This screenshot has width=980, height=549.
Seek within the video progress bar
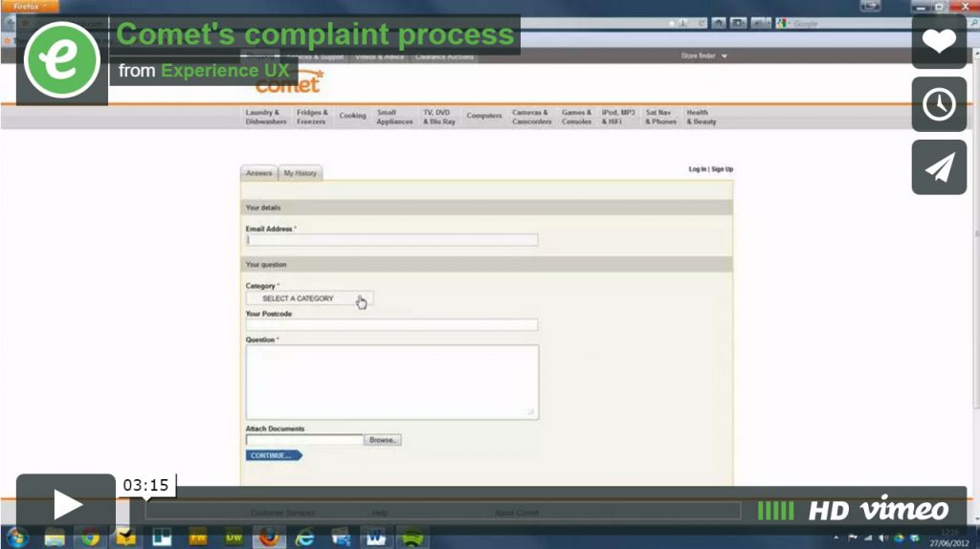442,512
